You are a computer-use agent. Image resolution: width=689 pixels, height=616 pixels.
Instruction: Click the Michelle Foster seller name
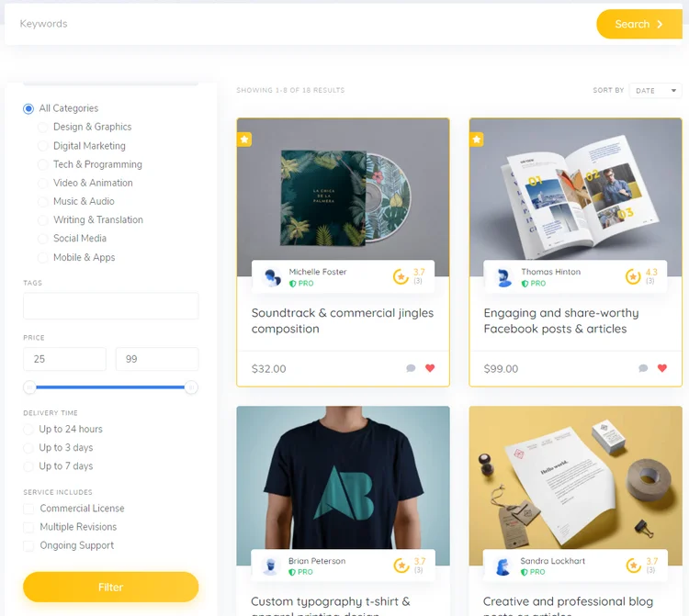pyautogui.click(x=318, y=272)
